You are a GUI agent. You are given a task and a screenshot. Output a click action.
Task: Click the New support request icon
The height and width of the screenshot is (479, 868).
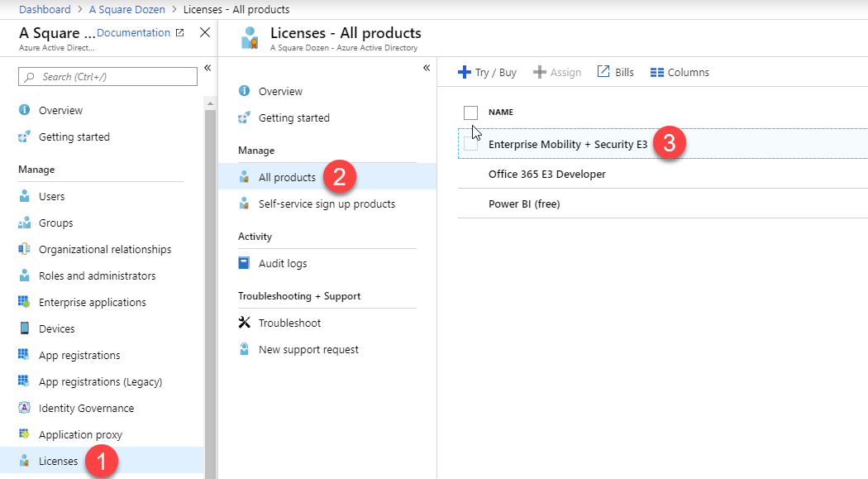pos(244,349)
